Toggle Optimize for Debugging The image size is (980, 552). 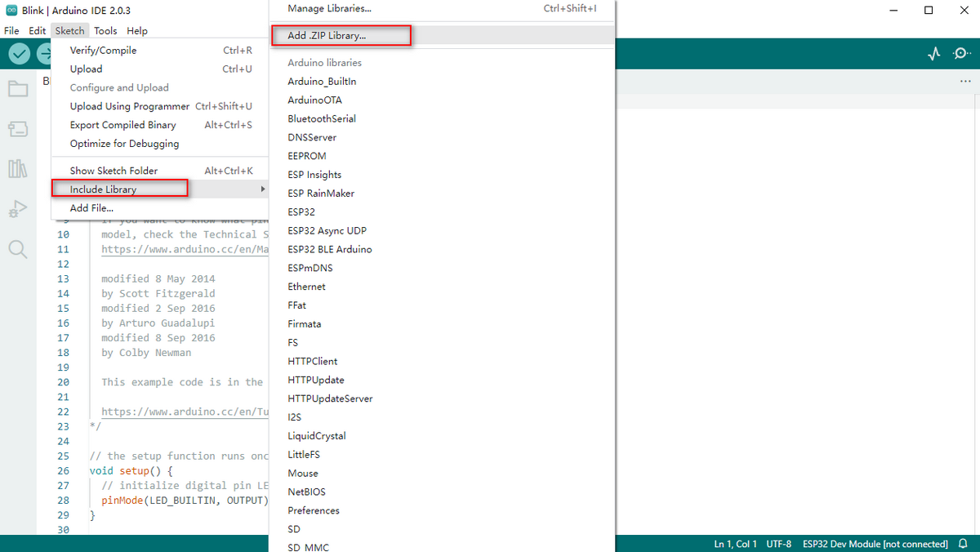(x=160, y=144)
